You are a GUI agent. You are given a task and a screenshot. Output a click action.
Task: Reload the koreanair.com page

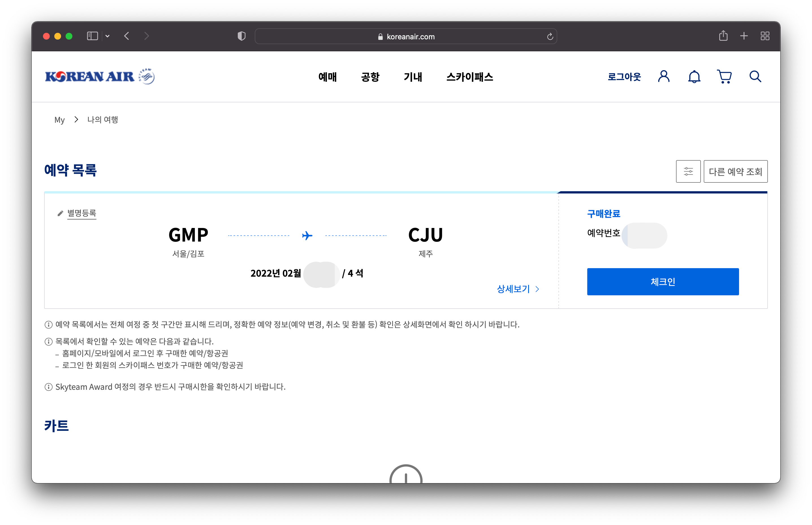coord(550,36)
